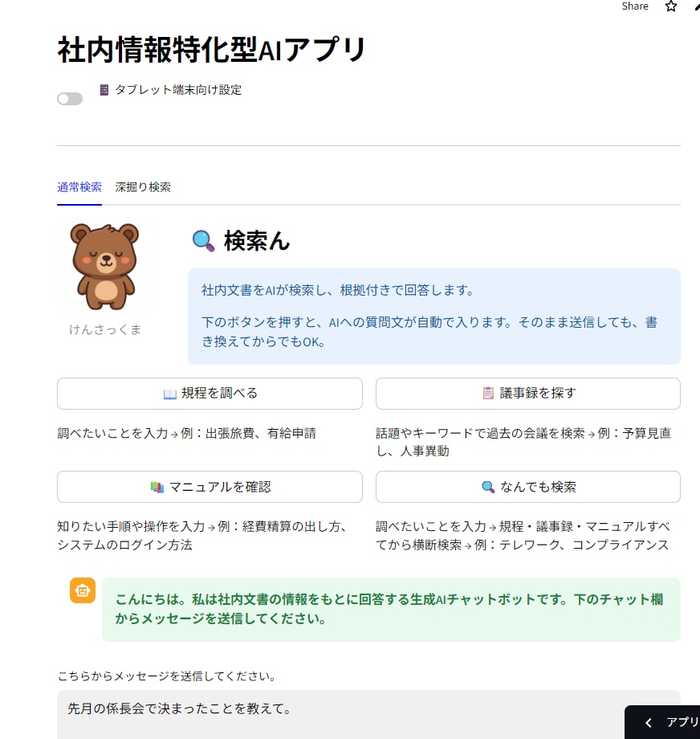
Task: Click the hint text about テレワーク、コンプライアンス
Action: point(523,536)
